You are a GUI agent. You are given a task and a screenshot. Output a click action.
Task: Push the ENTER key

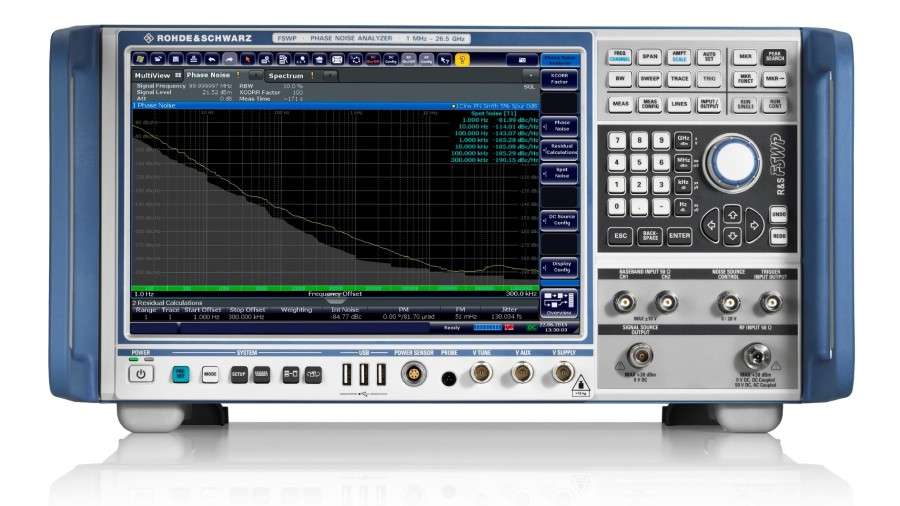pos(679,236)
